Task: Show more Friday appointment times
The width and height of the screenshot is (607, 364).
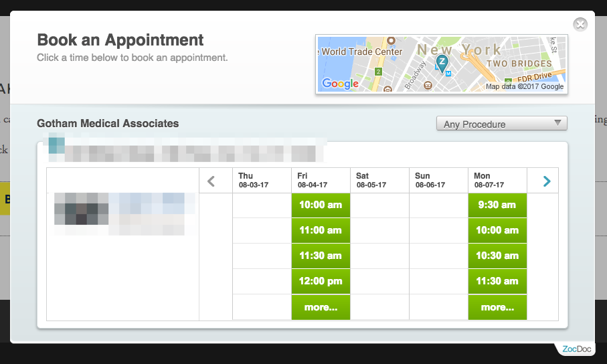Action: (x=321, y=307)
